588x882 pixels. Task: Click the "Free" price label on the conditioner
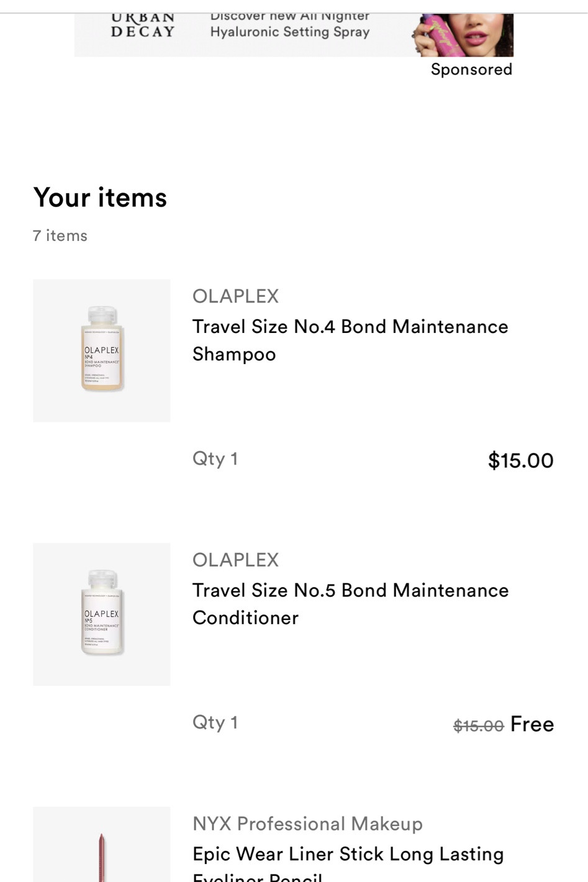coord(532,724)
